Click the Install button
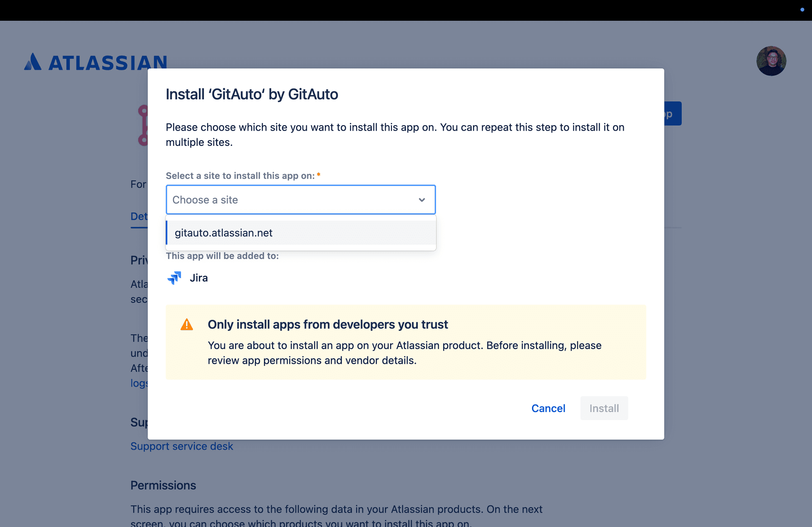The image size is (812, 527). point(604,408)
